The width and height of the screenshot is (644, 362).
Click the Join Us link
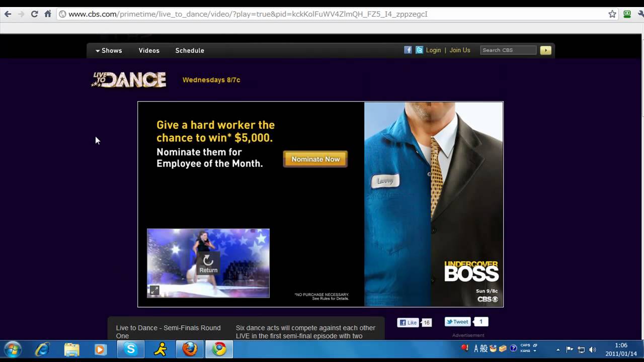point(460,50)
